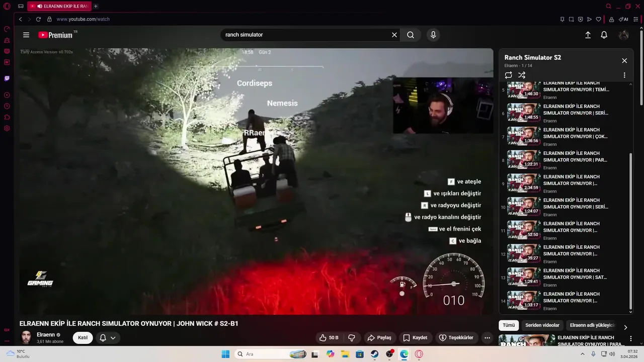Share the video with Paylaş

pos(379,337)
